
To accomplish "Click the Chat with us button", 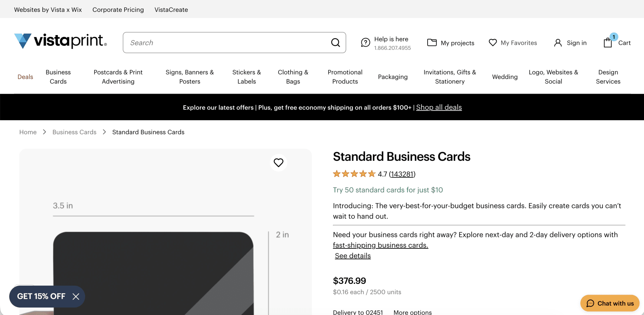I will [610, 304].
